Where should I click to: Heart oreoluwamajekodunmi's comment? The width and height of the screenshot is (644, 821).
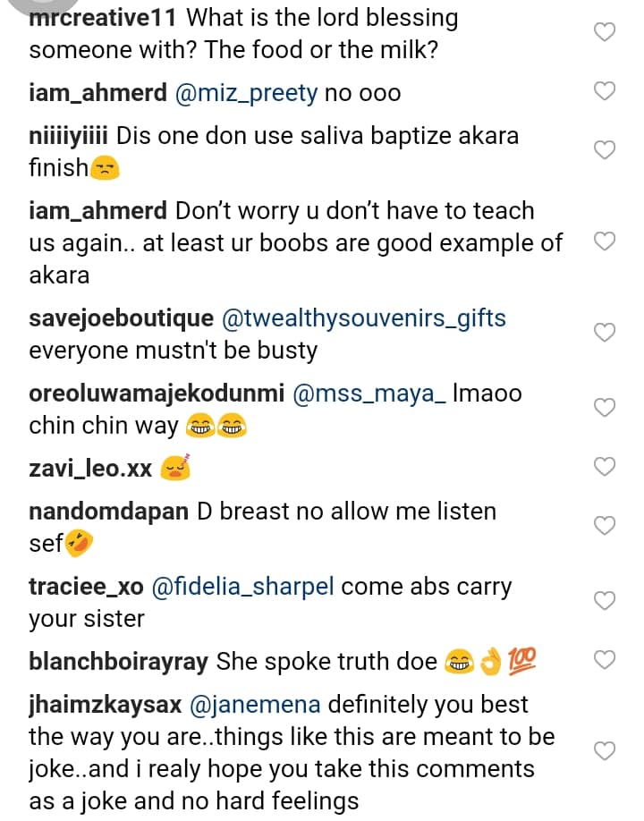click(x=606, y=408)
